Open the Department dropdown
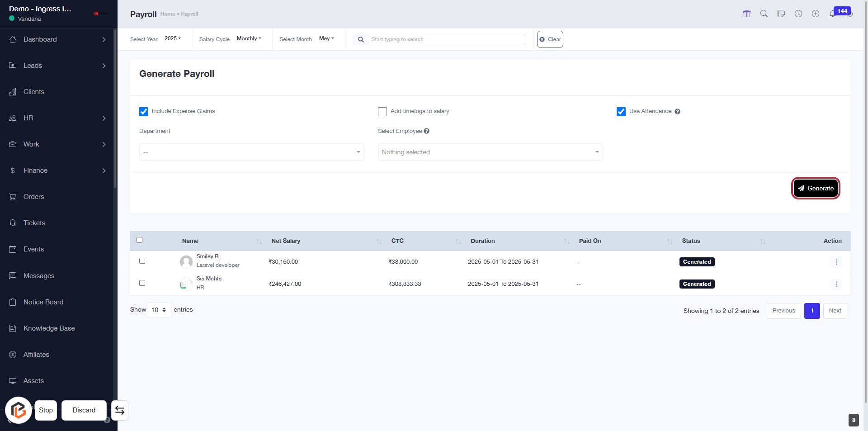This screenshot has width=868, height=431. click(251, 152)
